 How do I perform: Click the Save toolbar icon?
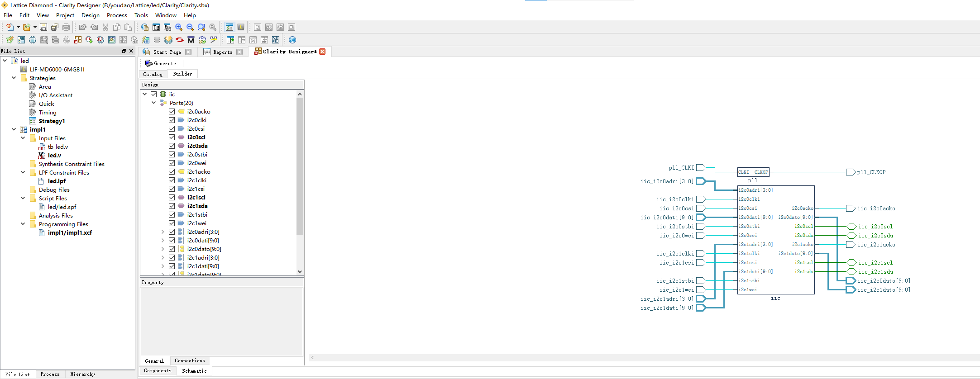[x=43, y=27]
